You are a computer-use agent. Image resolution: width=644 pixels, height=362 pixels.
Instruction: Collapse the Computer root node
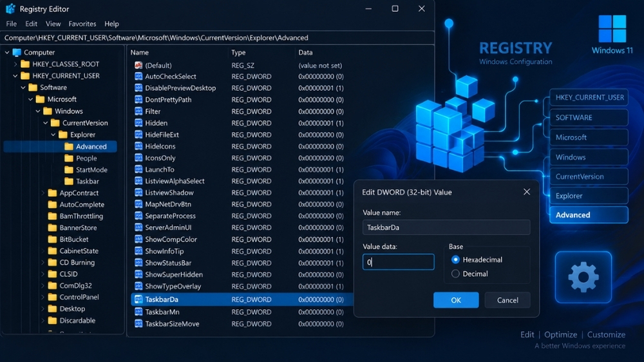7,53
